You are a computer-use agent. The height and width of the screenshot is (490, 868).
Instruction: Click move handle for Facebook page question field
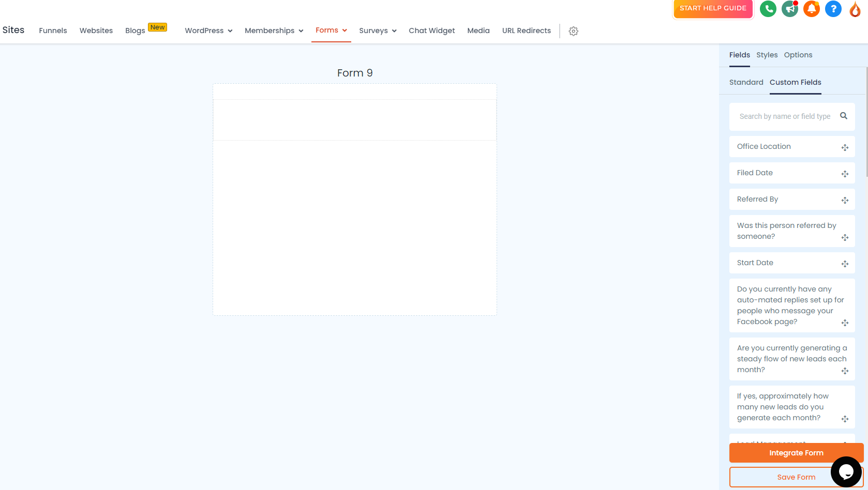coord(845,323)
